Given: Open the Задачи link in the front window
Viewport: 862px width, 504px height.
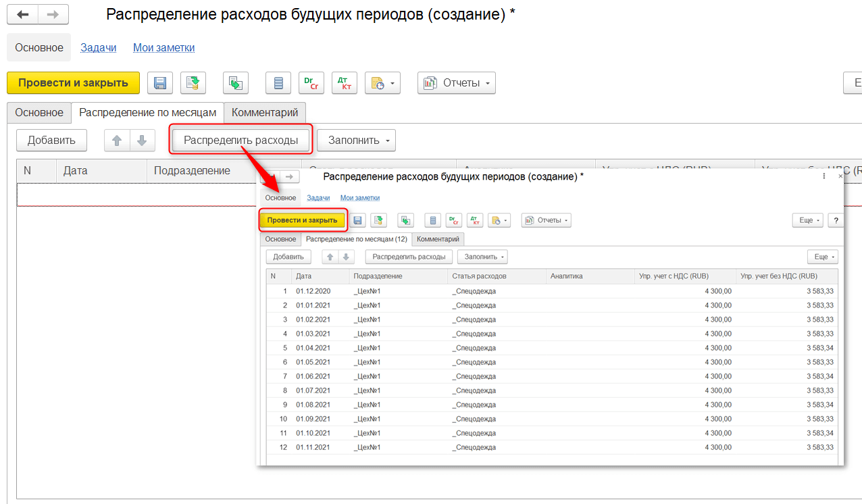Looking at the screenshot, I should (318, 198).
